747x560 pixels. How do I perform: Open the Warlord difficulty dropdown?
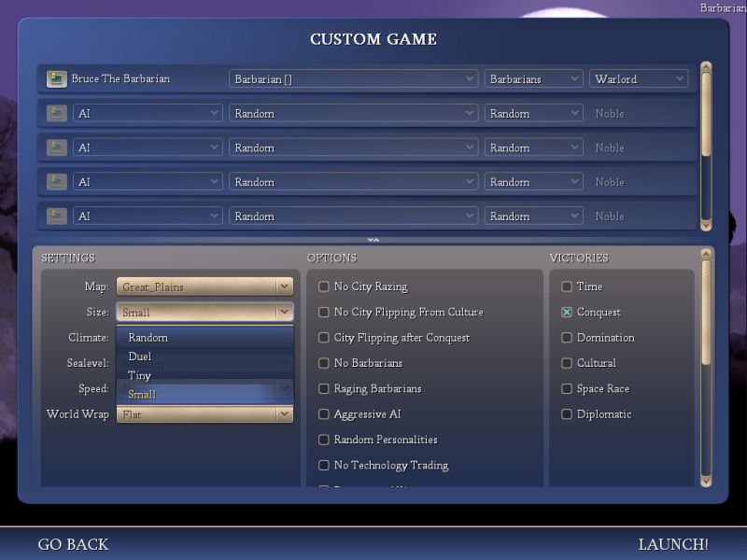641,79
